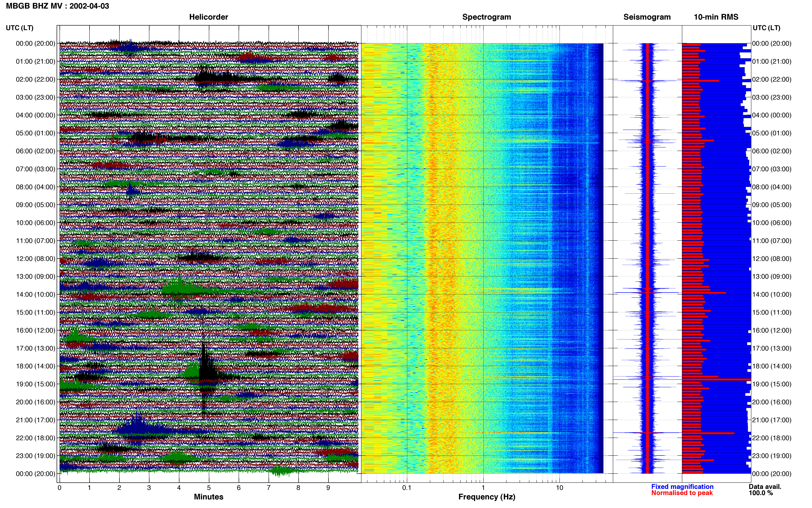Image resolution: width=812 pixels, height=508 pixels.
Task: Click the red RMS peak bar near 22:00
Action: pos(708,433)
